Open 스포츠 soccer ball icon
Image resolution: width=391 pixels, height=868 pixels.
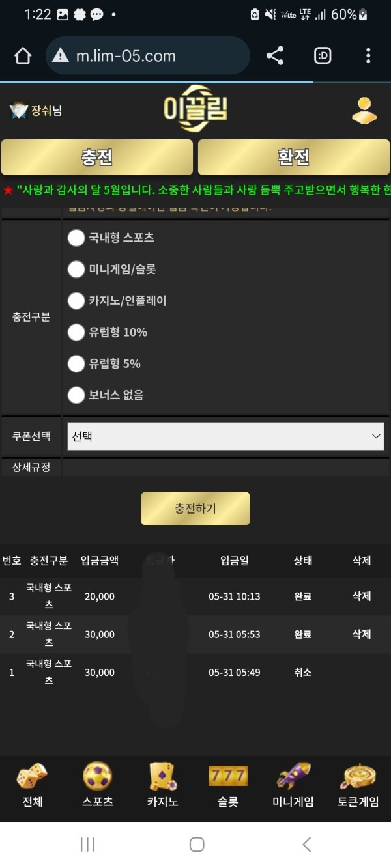96,785
